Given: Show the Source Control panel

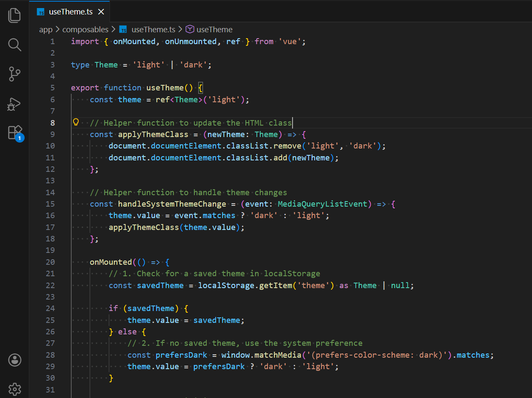Looking at the screenshot, I should pyautogui.click(x=14, y=74).
